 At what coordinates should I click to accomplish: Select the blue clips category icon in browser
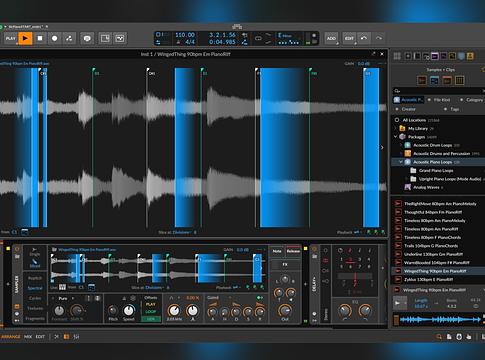pos(434,80)
